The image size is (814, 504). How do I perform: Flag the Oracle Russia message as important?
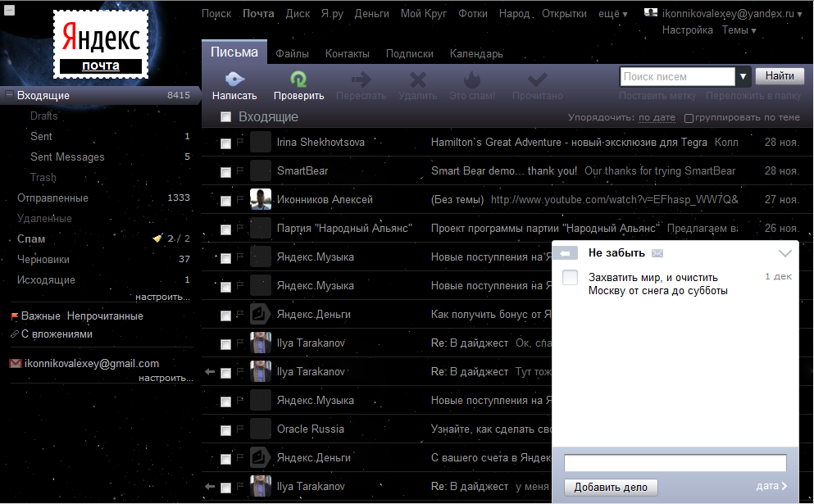(x=240, y=429)
